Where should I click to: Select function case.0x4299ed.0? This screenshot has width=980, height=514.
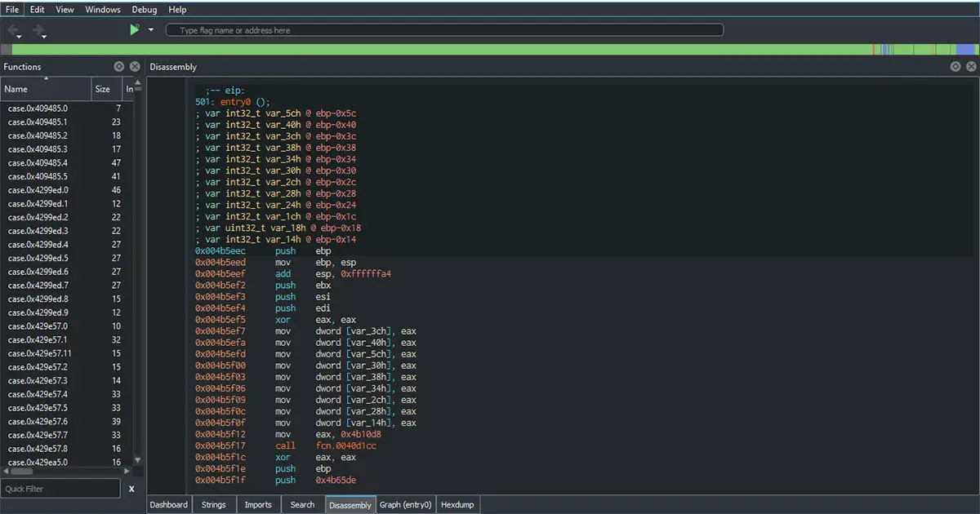65,190
